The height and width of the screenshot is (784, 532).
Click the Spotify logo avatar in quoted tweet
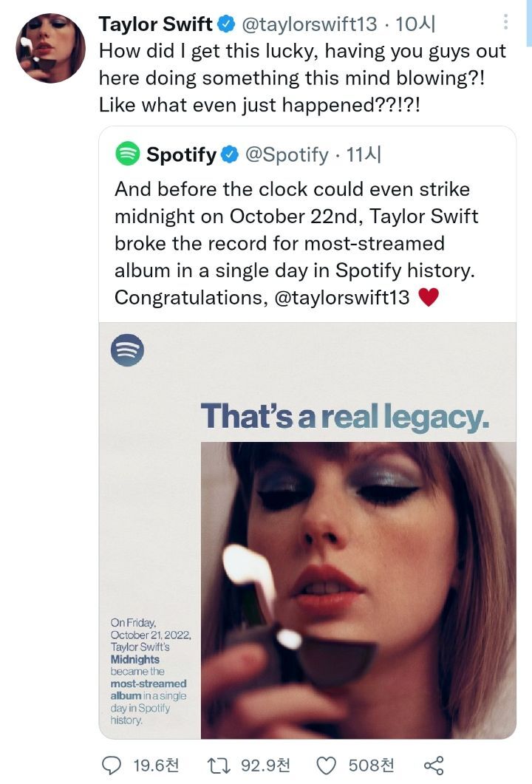tap(128, 154)
